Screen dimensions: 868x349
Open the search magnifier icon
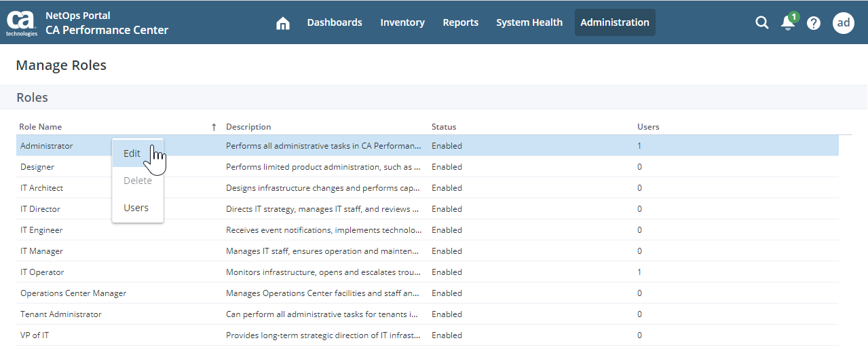click(762, 22)
